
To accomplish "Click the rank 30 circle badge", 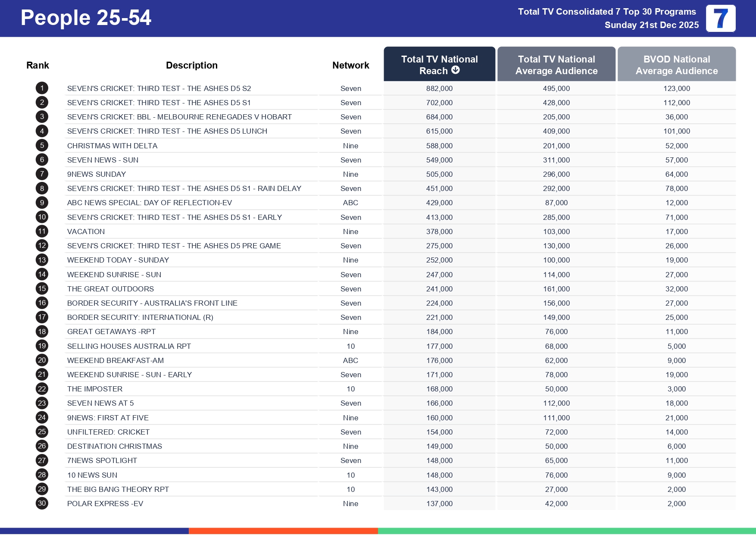I will click(x=41, y=503).
